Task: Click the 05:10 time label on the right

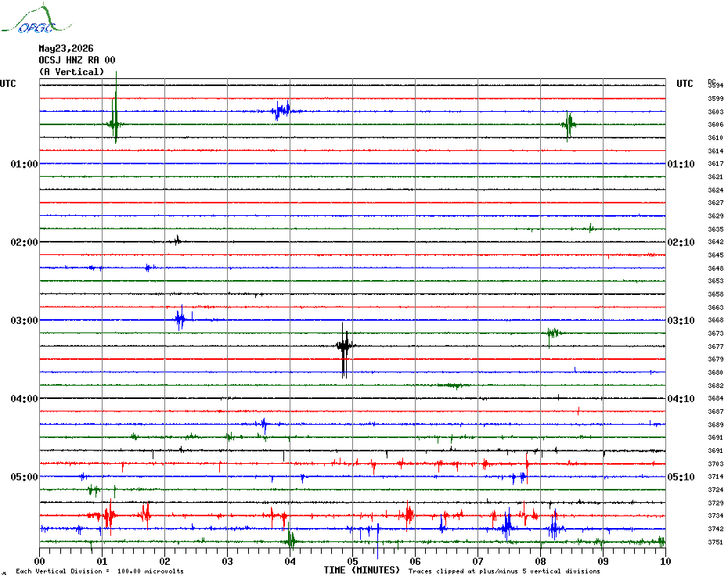Action: pos(681,477)
